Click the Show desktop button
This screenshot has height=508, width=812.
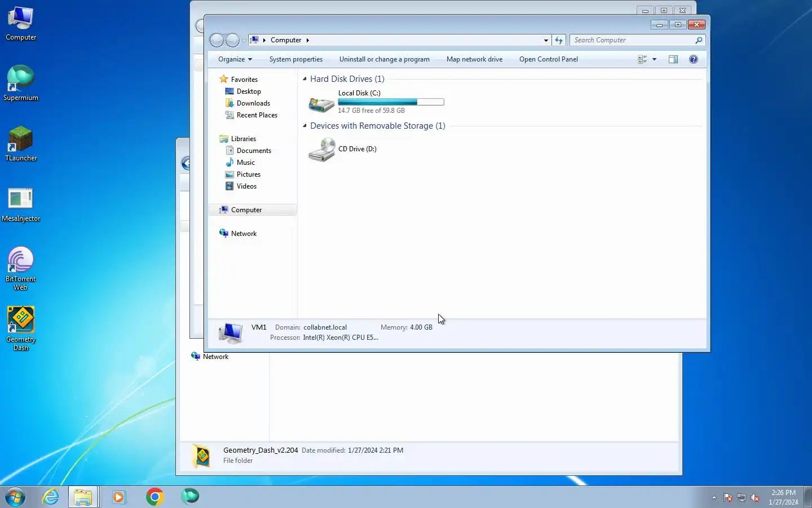click(807, 497)
